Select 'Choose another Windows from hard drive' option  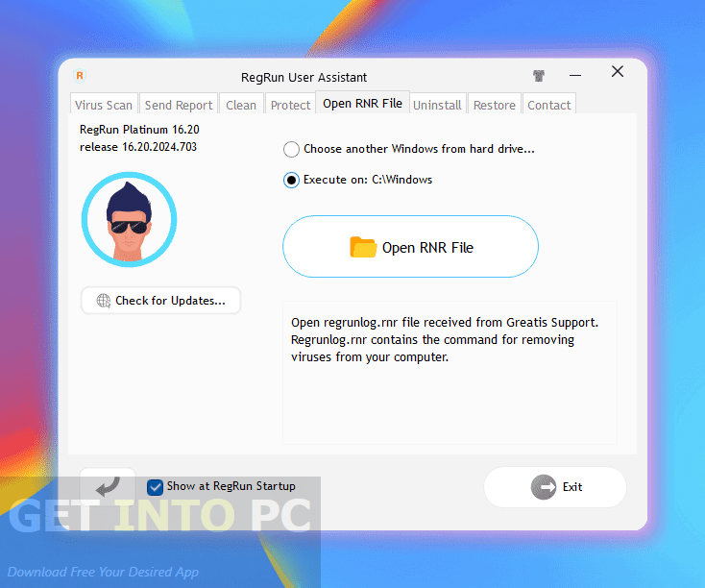291,149
